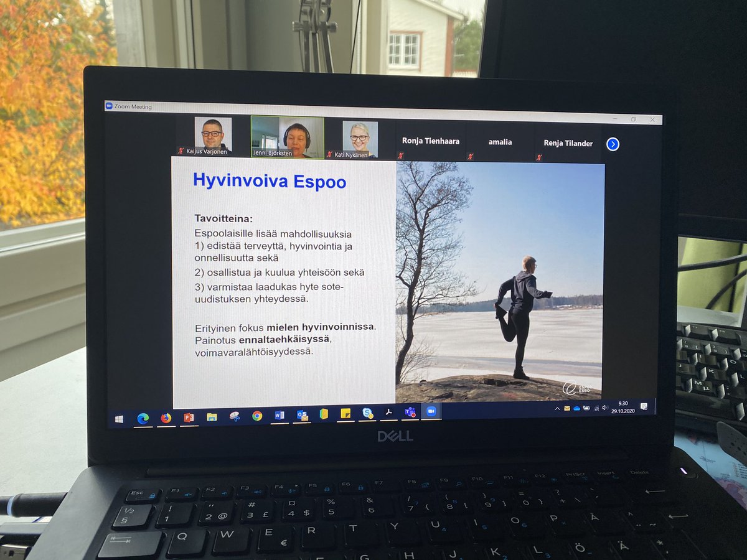Open Microsoft Edge from taskbar
The width and height of the screenshot is (747, 560).
[x=143, y=418]
